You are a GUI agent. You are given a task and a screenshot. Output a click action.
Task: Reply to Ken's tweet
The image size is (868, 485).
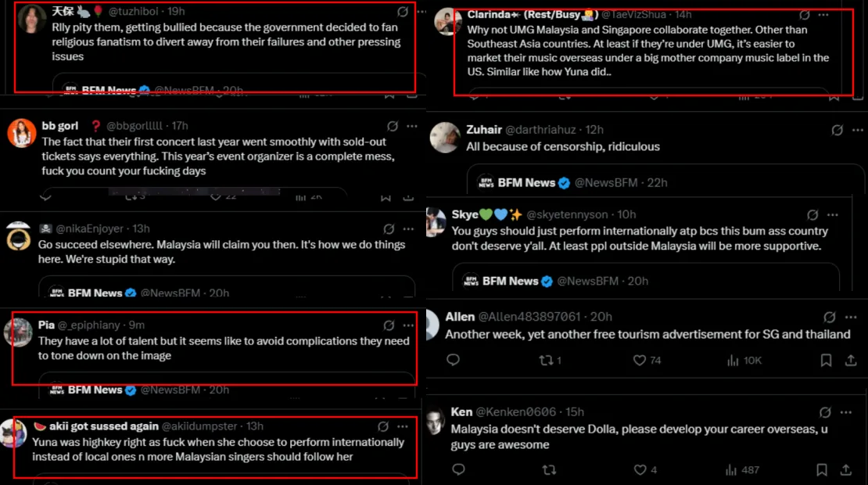point(459,470)
